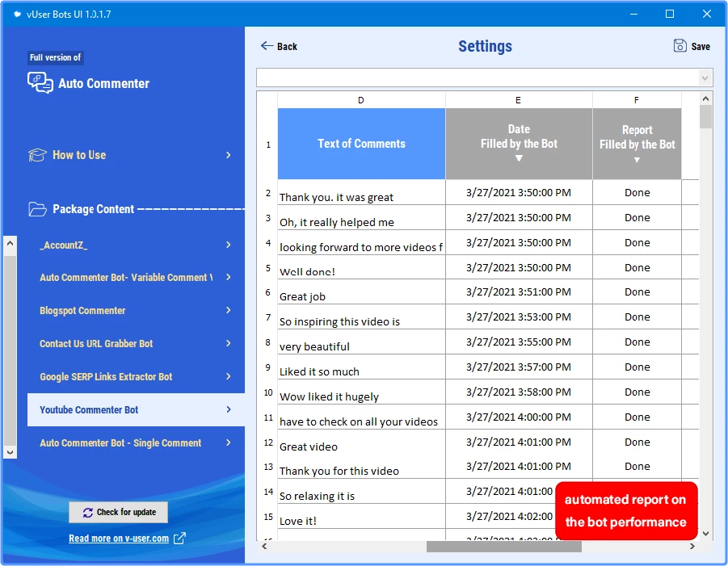Screen dimensions: 728x566
Task: Click the table scroll down arrow
Action: 705,534
